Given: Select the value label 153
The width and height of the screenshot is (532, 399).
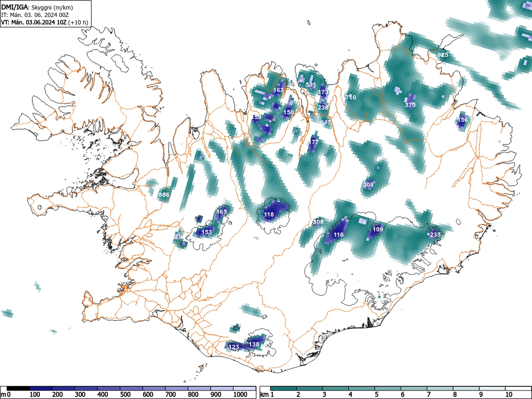Looking at the screenshot, I should pyautogui.click(x=206, y=232).
